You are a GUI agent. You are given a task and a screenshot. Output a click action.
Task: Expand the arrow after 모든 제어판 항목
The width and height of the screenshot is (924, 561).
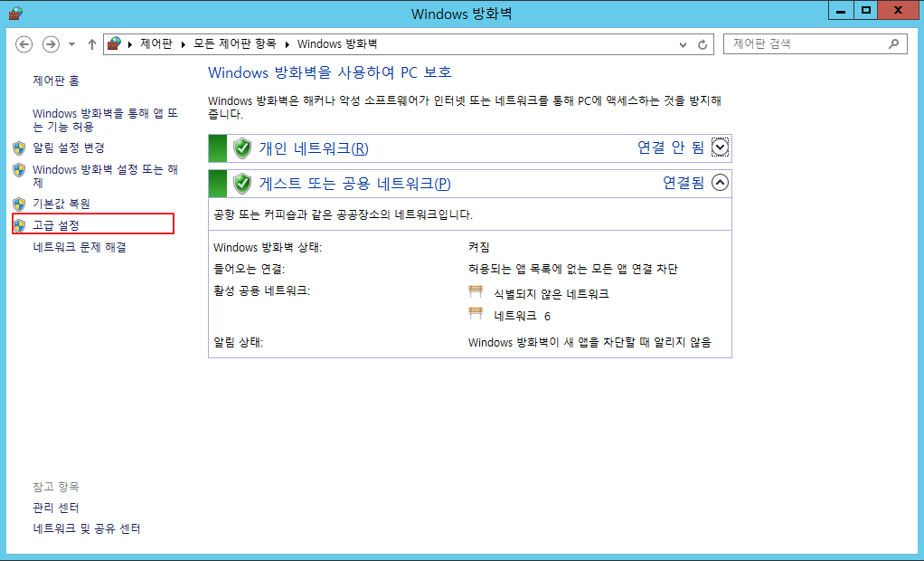click(287, 44)
